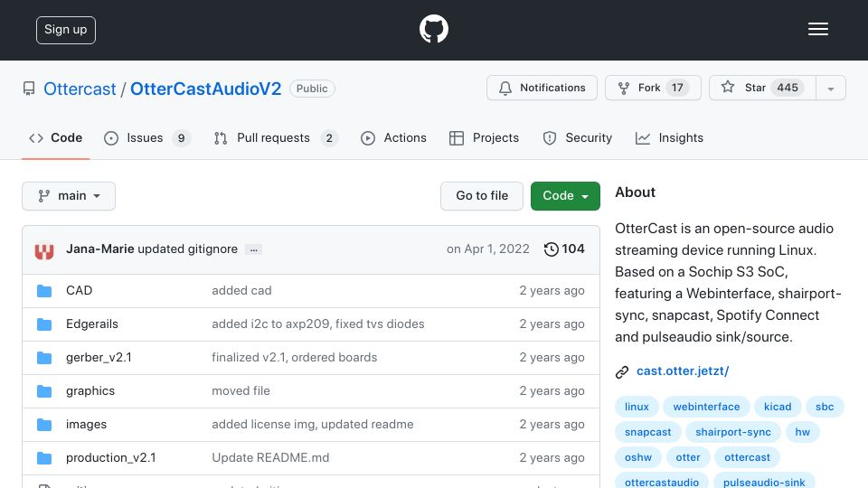
Task: Expand the main branch dropdown
Action: [x=69, y=196]
